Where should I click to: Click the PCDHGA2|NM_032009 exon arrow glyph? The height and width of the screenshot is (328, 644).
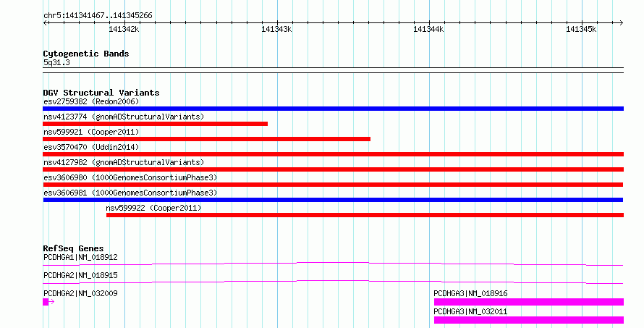point(48,302)
